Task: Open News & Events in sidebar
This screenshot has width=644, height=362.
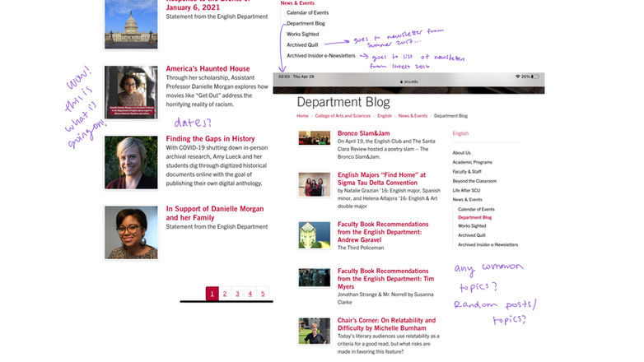Action: [x=468, y=199]
